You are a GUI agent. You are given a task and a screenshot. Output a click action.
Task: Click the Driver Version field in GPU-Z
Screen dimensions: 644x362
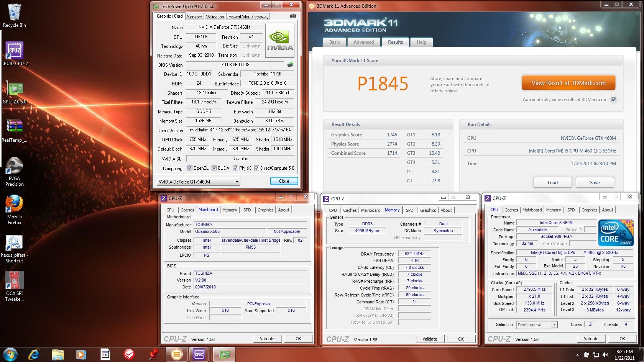240,130
